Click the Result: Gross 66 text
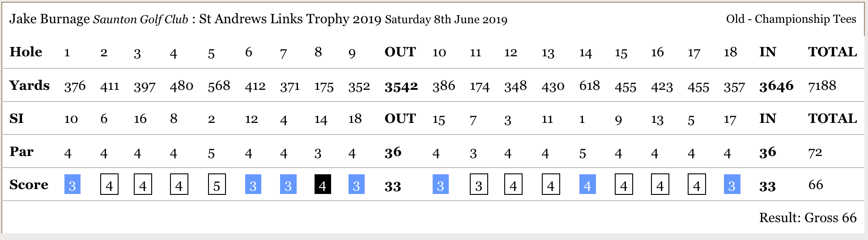 (x=808, y=218)
